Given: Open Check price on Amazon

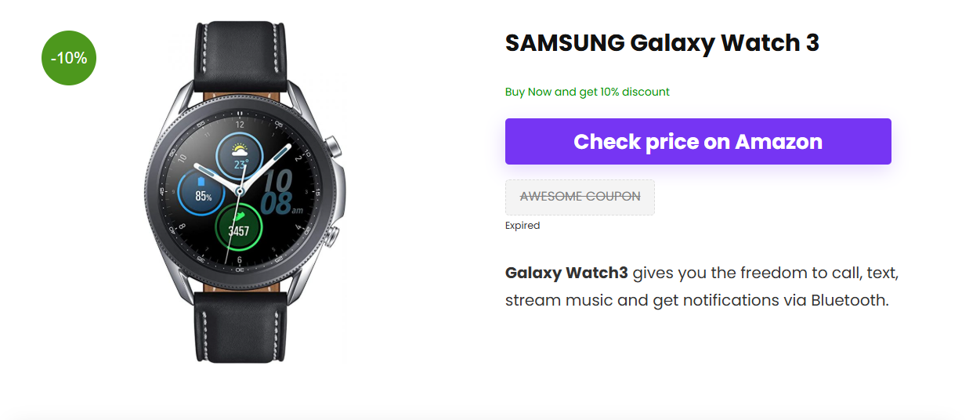Looking at the screenshot, I should 698,142.
